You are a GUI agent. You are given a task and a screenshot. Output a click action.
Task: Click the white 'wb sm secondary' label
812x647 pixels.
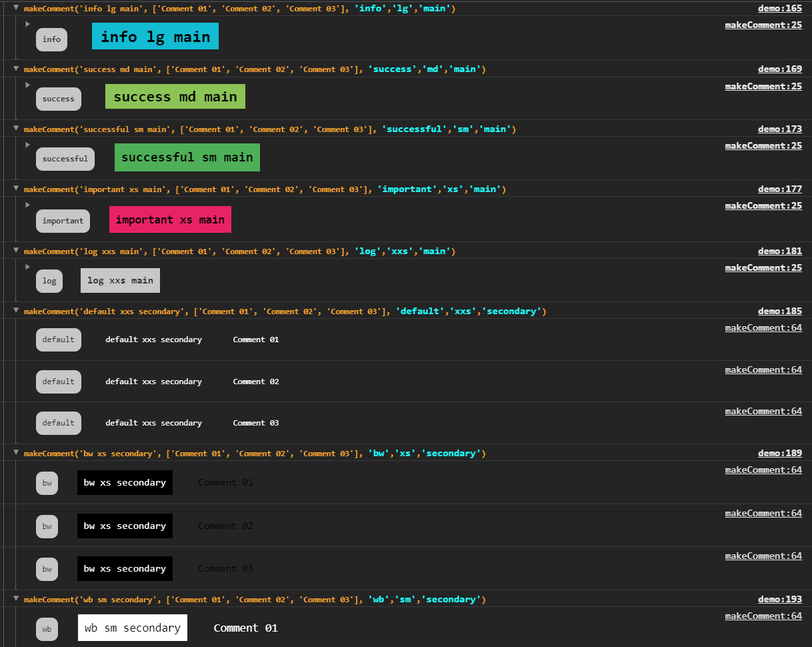[x=133, y=628]
